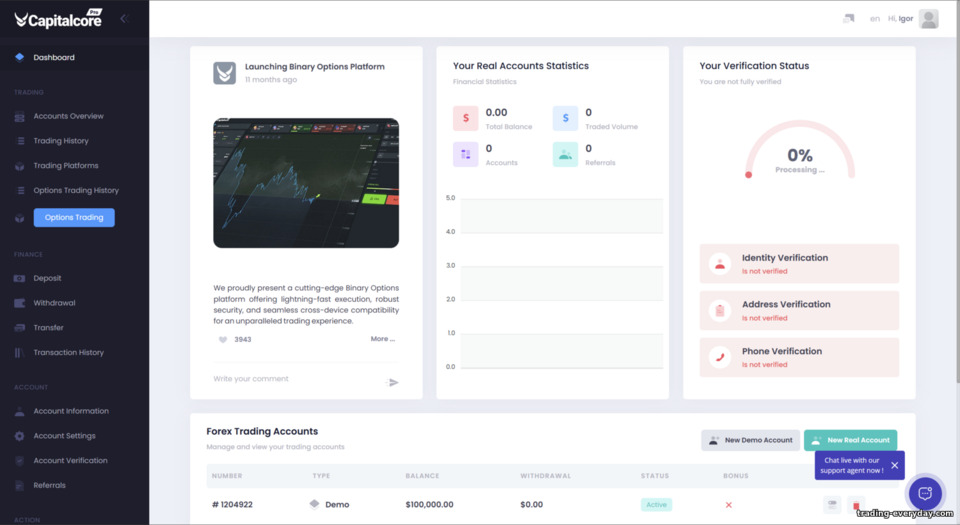Open the live chat support bubble icon
Viewport: 960px width, 525px height.
click(925, 493)
